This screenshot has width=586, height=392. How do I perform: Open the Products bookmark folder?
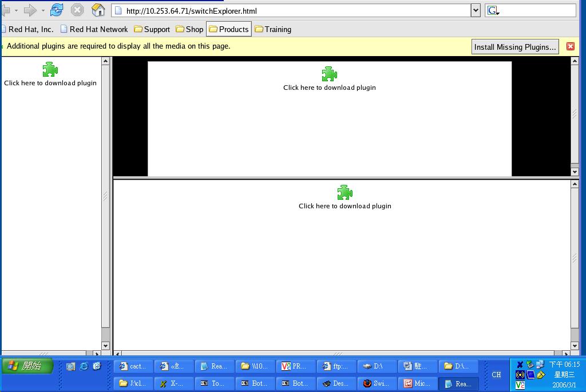coord(229,29)
